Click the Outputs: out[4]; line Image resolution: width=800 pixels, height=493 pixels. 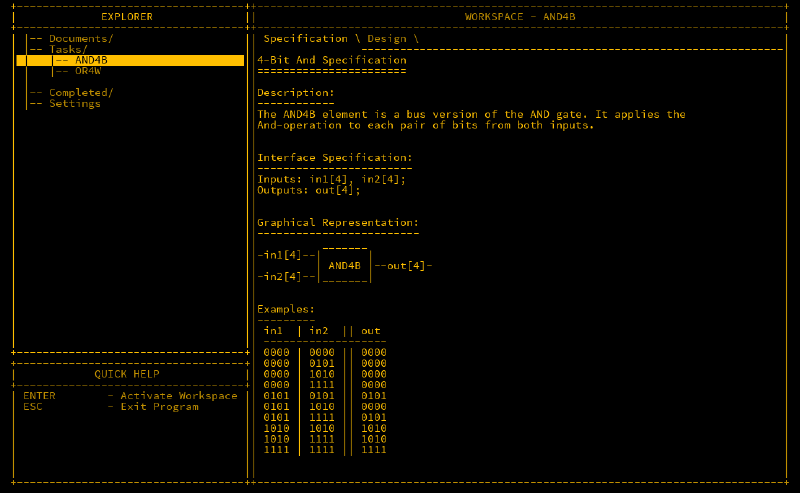pos(309,190)
